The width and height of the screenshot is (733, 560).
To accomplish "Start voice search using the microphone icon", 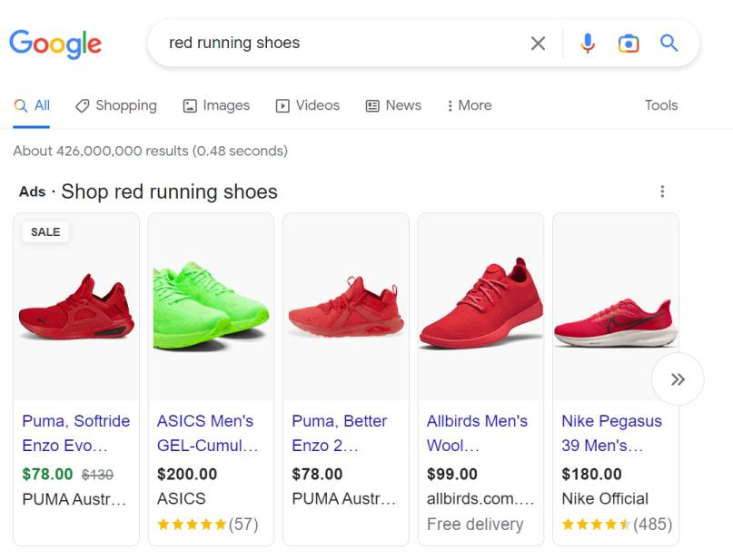I will click(x=587, y=43).
